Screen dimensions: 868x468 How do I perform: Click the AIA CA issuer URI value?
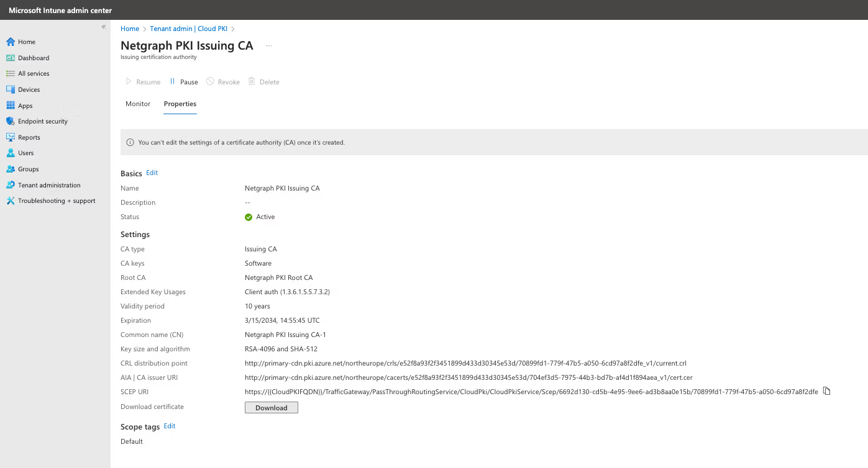click(x=468, y=377)
